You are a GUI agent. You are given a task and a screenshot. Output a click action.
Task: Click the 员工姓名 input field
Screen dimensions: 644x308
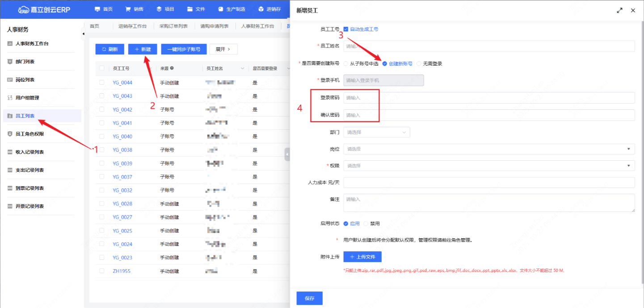coord(488,46)
